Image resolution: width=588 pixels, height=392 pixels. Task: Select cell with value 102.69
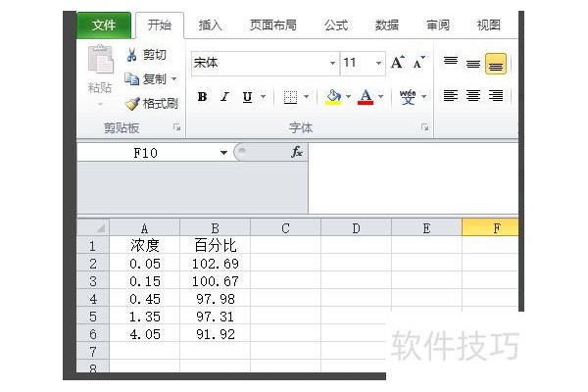pos(215,264)
